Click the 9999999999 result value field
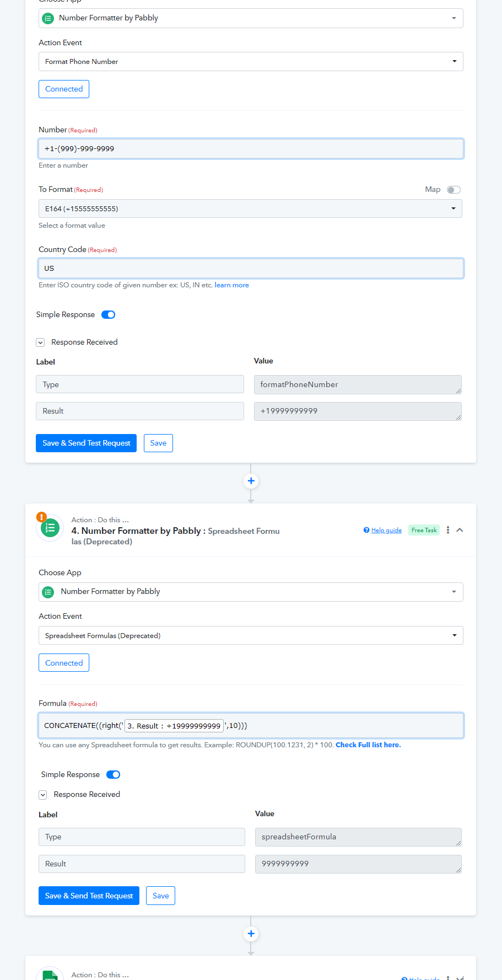The height and width of the screenshot is (980, 502). pyautogui.click(x=358, y=864)
